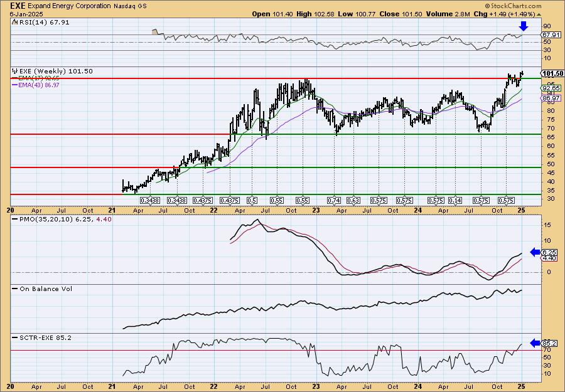Click the OHLC bars icon beside EXE (Weekly)
Image resolution: width=565 pixels, height=392 pixels.
14,71
